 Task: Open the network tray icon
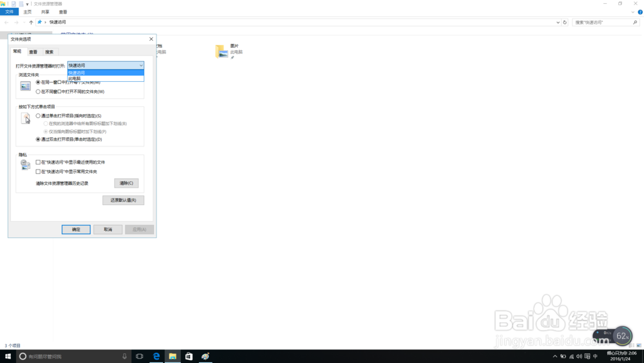571,357
